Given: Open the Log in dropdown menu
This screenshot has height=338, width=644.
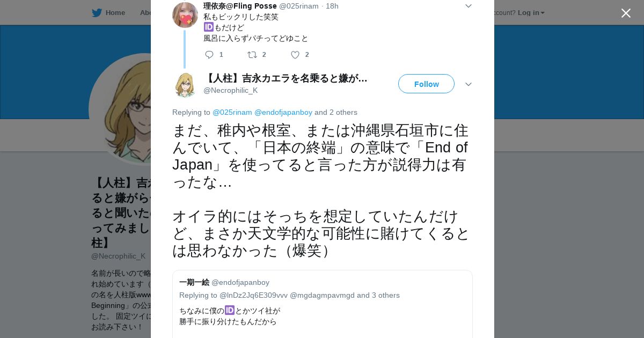Looking at the screenshot, I should tap(531, 13).
